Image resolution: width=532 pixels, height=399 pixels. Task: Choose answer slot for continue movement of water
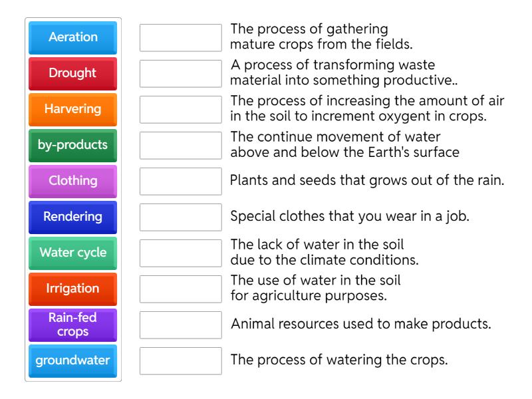coord(181,146)
